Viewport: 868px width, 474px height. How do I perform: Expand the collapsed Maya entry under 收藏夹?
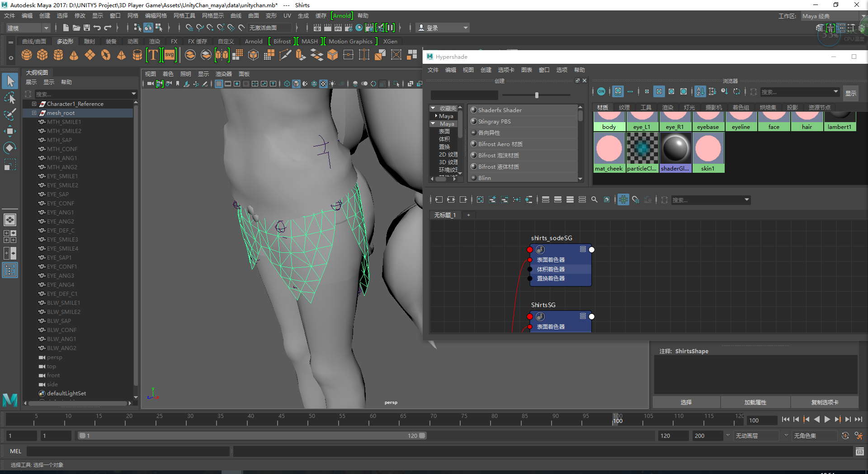pos(436,116)
